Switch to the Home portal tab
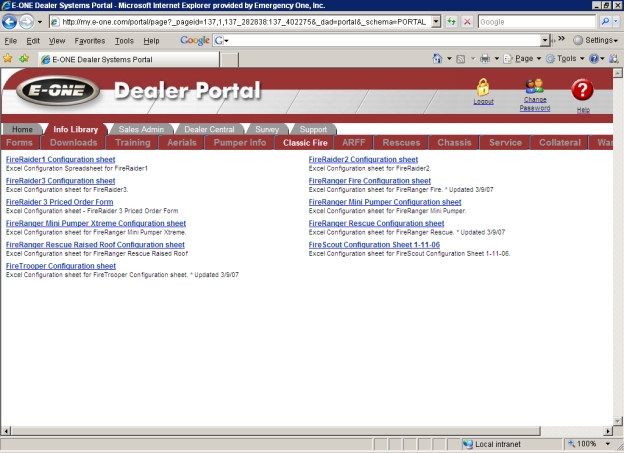The height and width of the screenshot is (453, 624). (22, 129)
